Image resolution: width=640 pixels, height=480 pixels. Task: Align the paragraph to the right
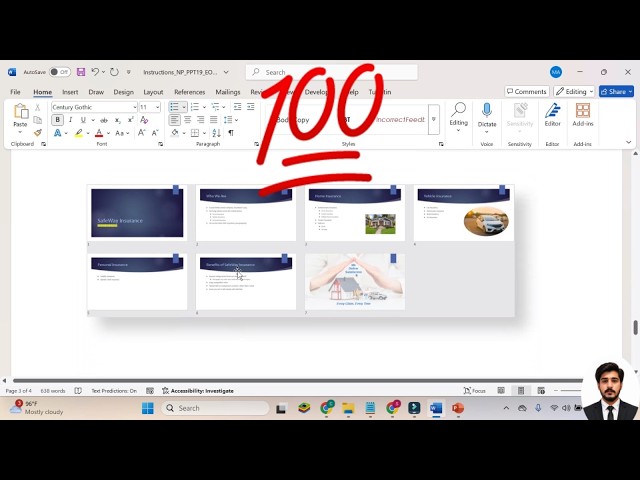200,120
